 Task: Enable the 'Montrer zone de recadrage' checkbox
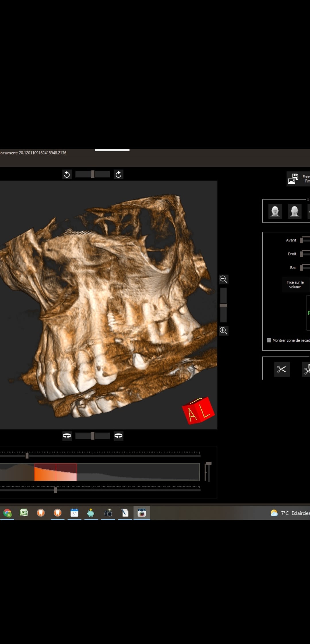[269, 340]
